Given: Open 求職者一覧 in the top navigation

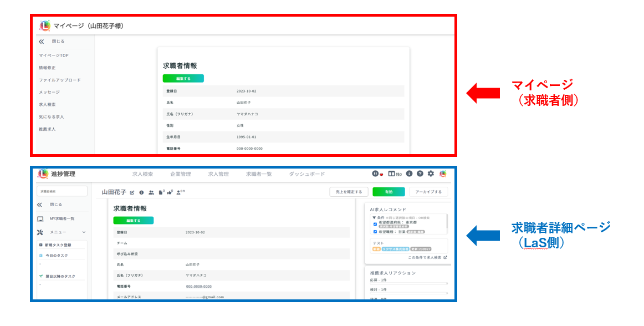Looking at the screenshot, I should tap(259, 174).
